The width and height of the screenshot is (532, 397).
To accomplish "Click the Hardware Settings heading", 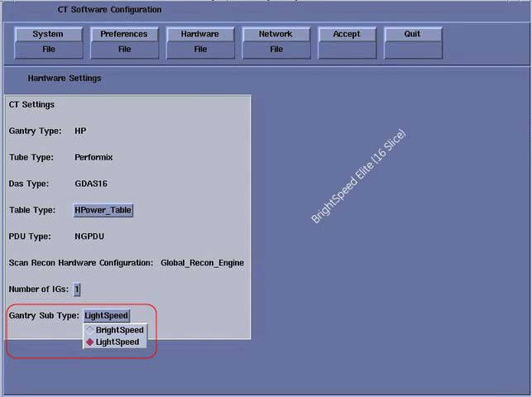I will tap(65, 79).
